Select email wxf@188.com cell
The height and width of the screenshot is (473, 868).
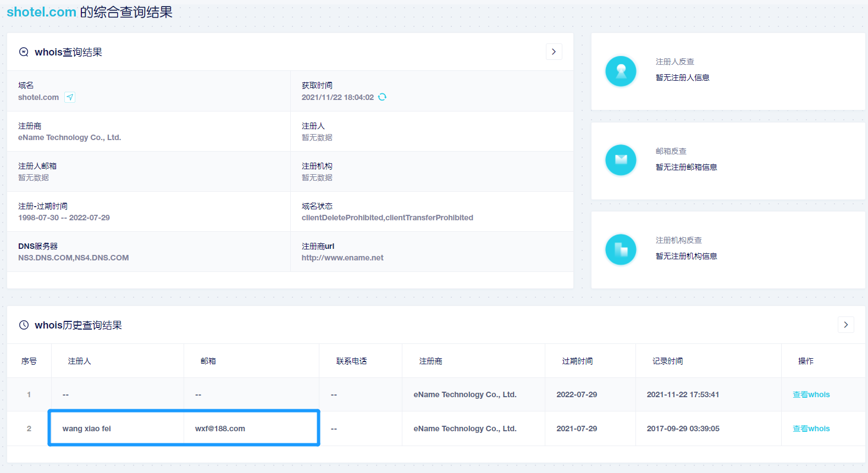(251, 429)
